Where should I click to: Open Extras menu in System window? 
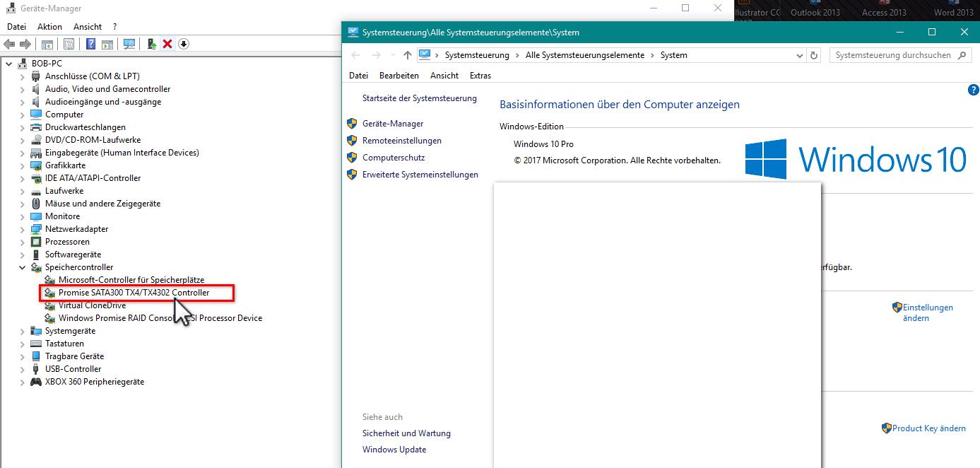(x=480, y=76)
